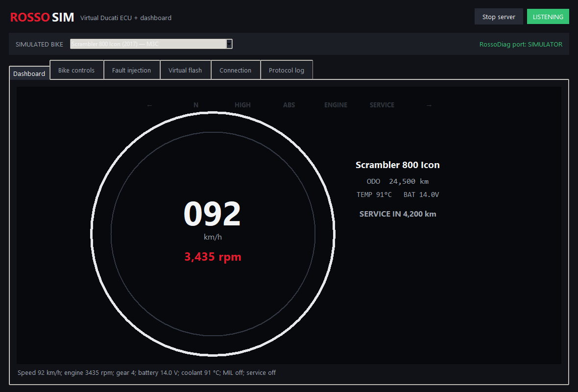Click the km/h unit label
This screenshot has height=392, width=578.
pos(213,237)
